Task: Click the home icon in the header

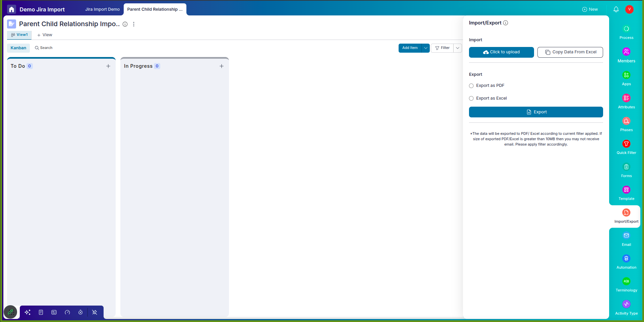Action: [x=11, y=9]
